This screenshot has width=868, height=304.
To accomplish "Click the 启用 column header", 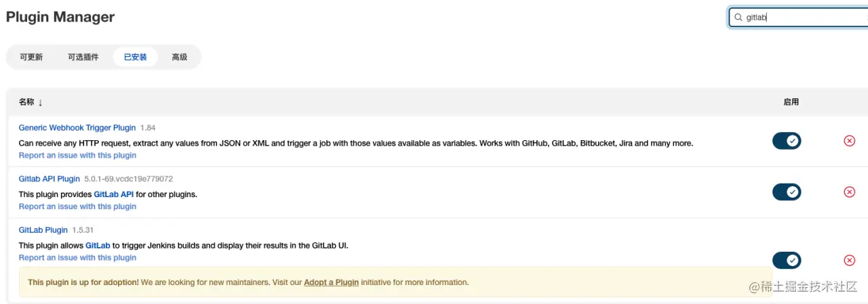I will [791, 102].
